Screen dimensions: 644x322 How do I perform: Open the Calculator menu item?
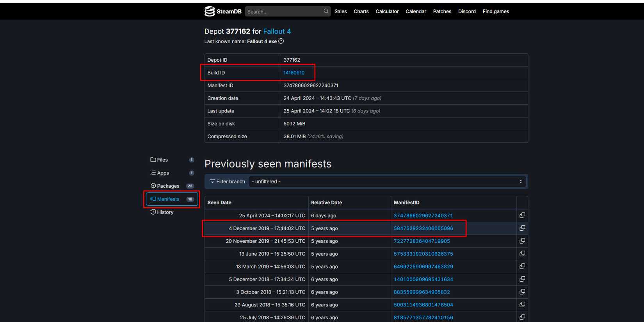pyautogui.click(x=387, y=11)
